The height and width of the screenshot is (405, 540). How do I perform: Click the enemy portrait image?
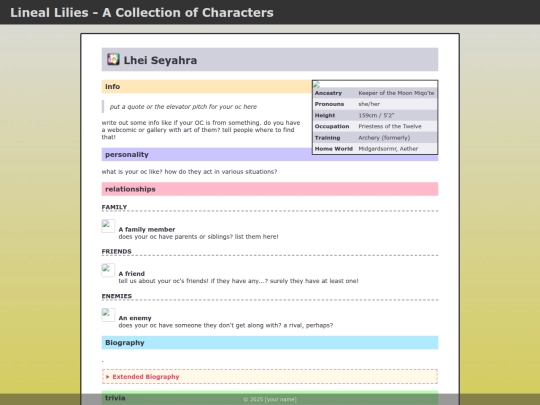tap(108, 315)
